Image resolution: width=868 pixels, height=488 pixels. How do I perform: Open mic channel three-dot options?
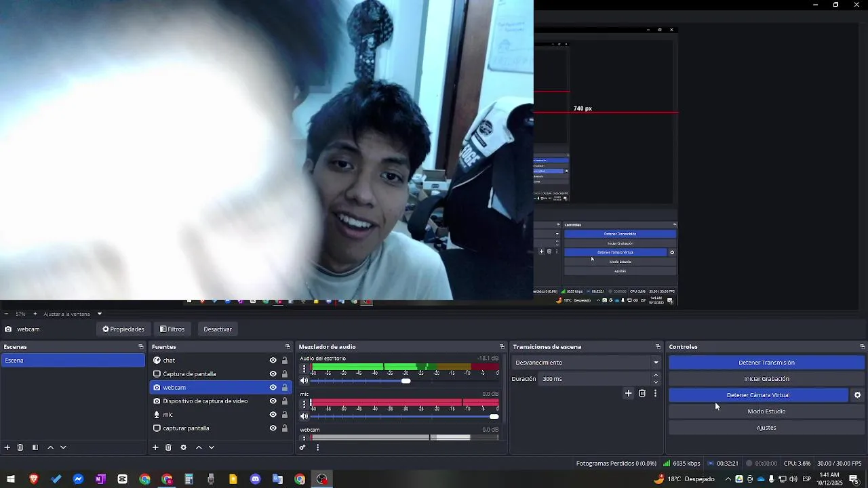(x=304, y=405)
